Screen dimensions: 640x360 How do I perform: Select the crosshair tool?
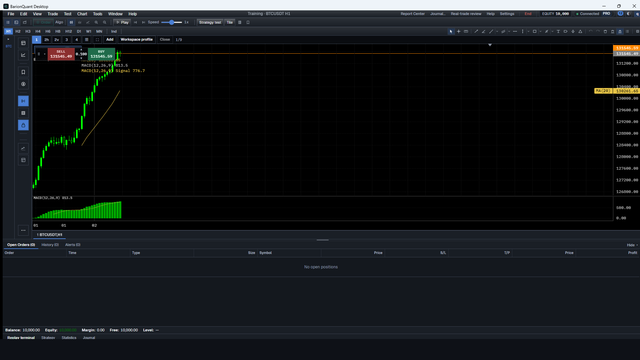coord(458,31)
